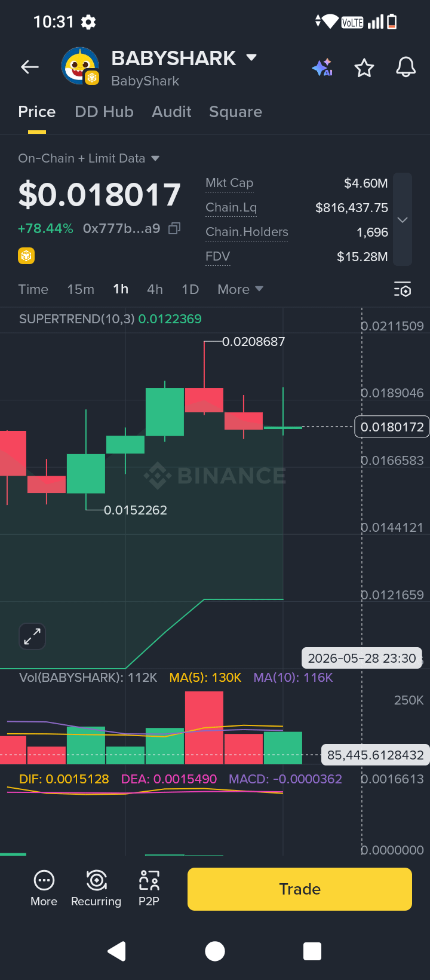Select the 1h interval
This screenshot has height=980, width=430.
[121, 289]
